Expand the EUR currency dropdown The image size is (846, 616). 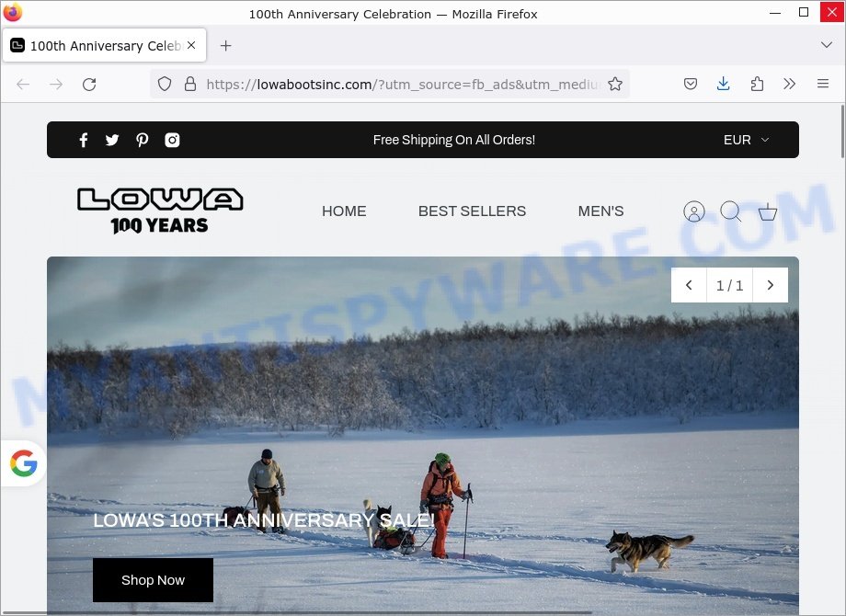(746, 141)
